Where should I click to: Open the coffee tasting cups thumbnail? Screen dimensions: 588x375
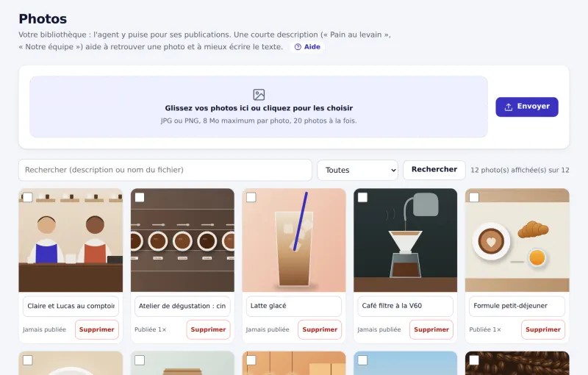(x=182, y=240)
